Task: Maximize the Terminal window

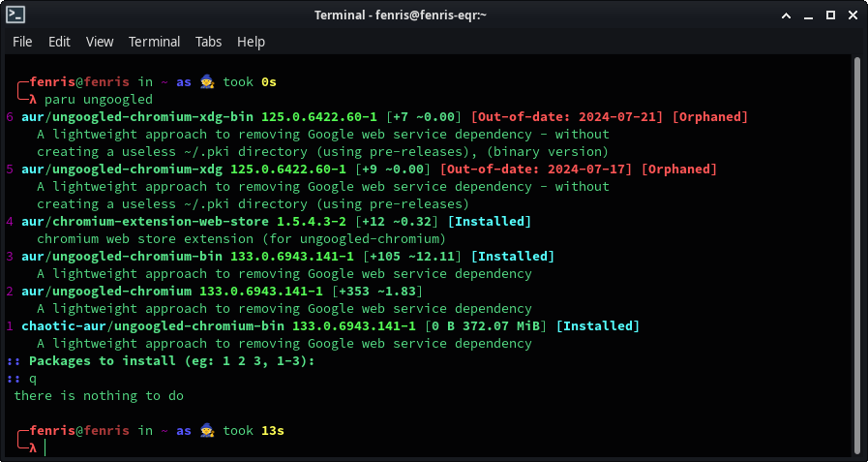Action: [830, 15]
